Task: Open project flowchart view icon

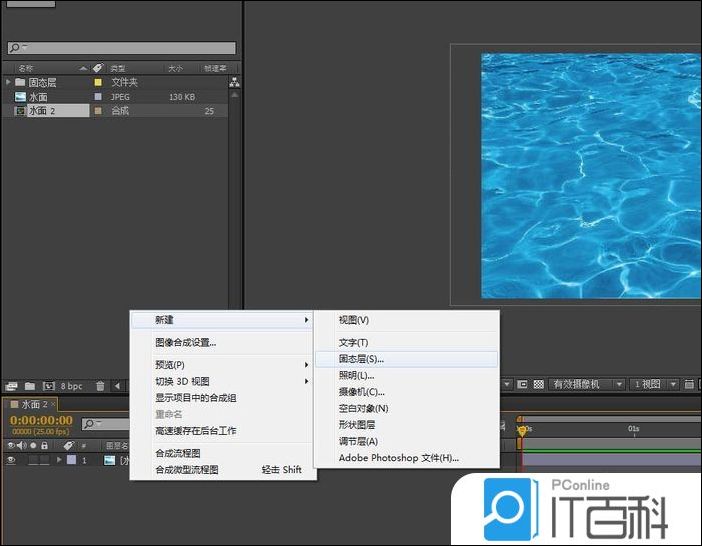Action: pyautogui.click(x=235, y=83)
